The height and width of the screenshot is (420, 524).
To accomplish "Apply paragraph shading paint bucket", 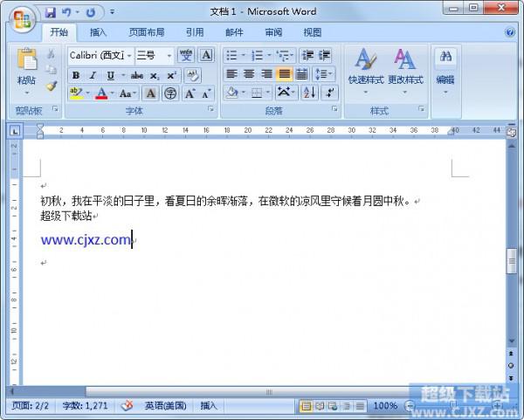I will [x=231, y=93].
